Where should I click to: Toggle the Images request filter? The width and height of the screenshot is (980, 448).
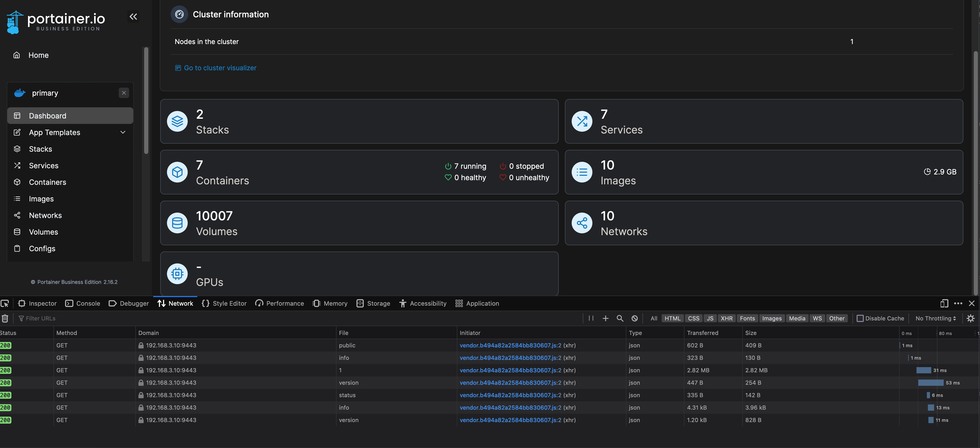click(x=772, y=318)
